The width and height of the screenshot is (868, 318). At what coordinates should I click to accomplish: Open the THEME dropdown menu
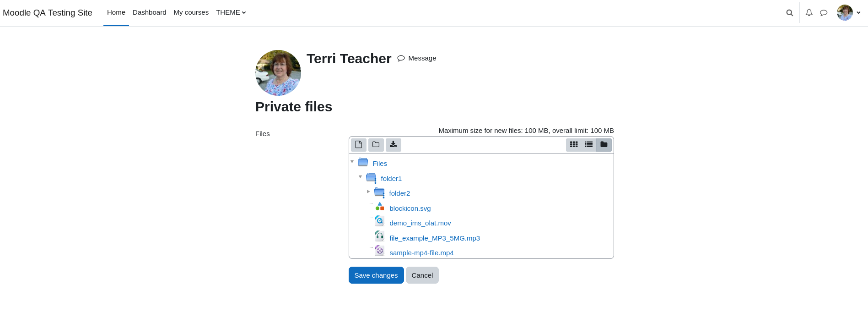[x=231, y=12]
